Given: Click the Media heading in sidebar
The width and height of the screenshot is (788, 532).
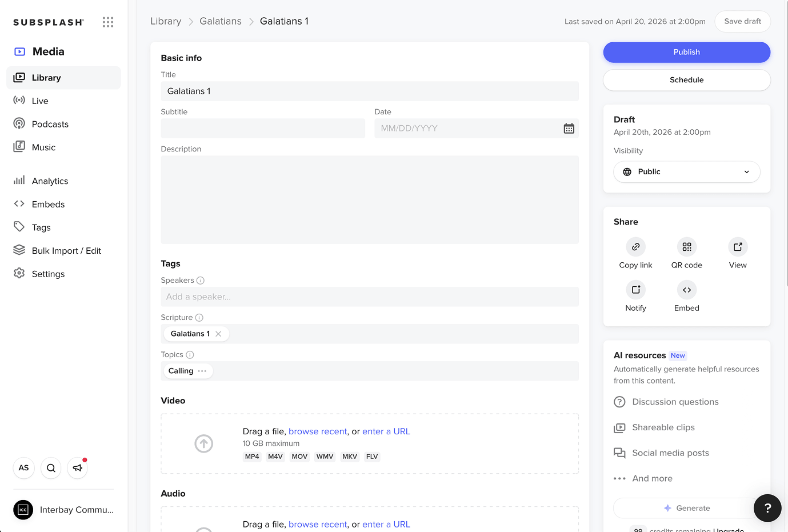Looking at the screenshot, I should pos(49,51).
